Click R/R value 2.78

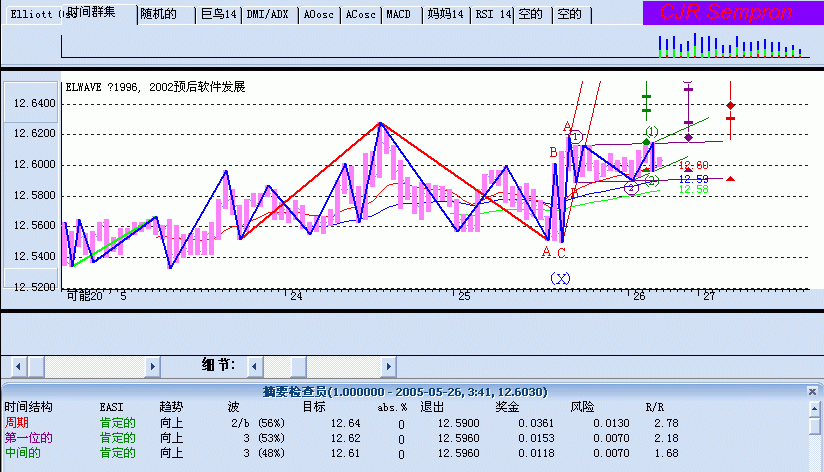[x=666, y=423]
